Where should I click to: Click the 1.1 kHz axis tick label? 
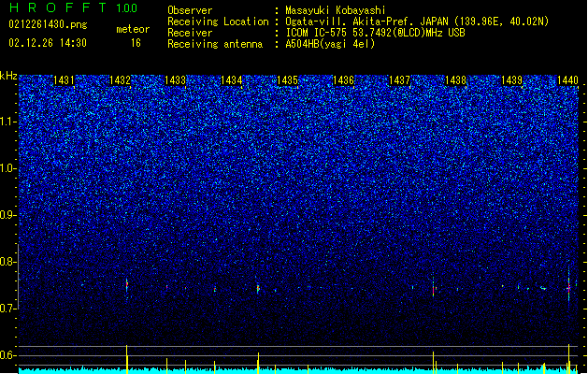click(7, 122)
